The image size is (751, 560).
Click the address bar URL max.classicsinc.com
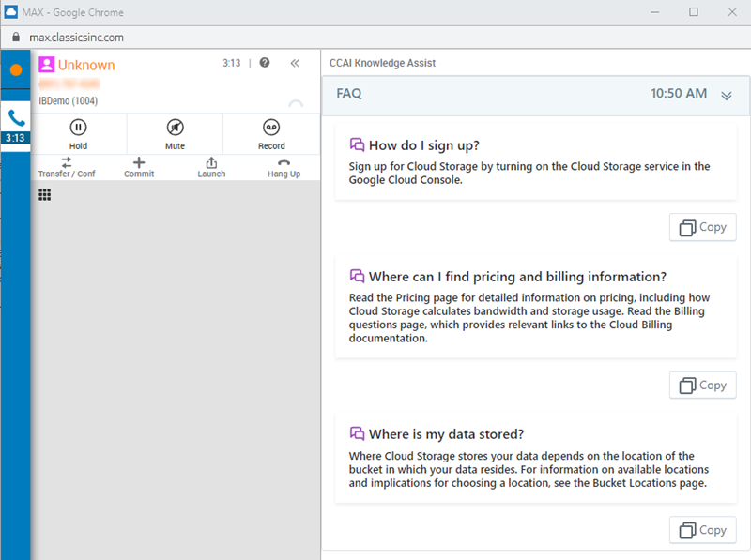[77, 38]
